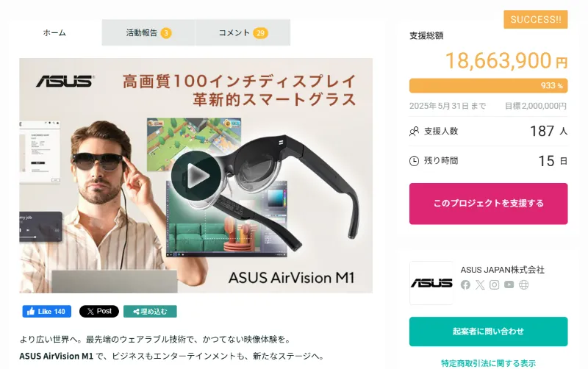Click the ASUS JAPAN株式会社 name
Viewport: 588px width, 369px height.
(x=503, y=270)
